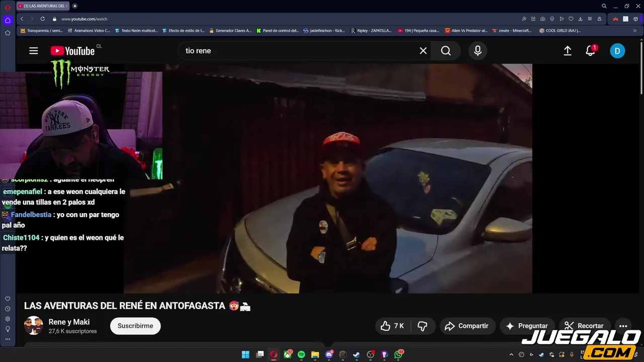Open WhatsApp from the taskbar

point(398,354)
